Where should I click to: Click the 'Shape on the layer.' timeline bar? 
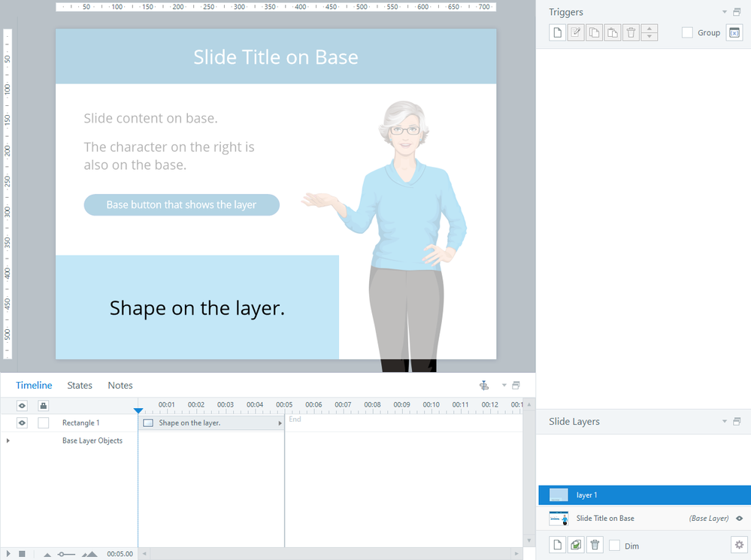click(211, 423)
